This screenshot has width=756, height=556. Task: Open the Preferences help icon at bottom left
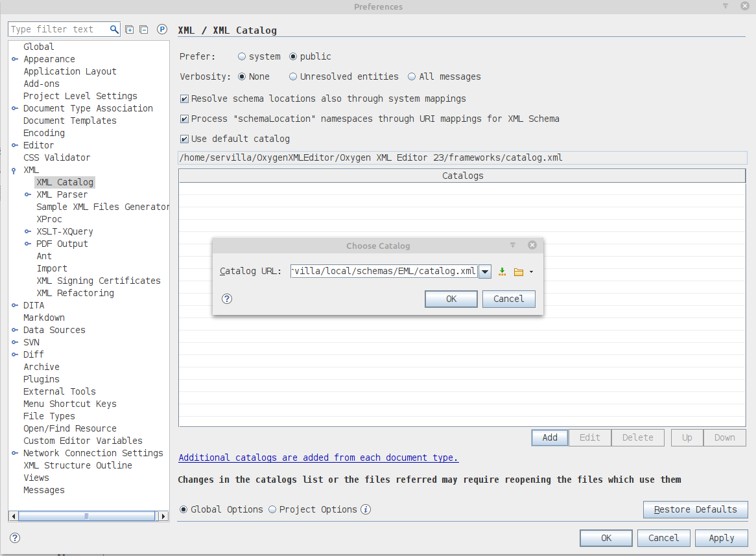(15, 538)
